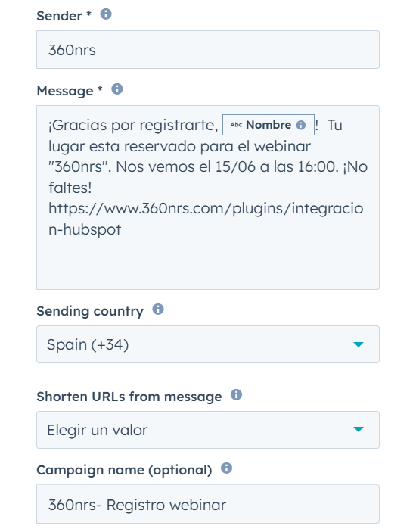Click the Sending country label text
Viewport: 416px width, 532px height.
point(90,311)
